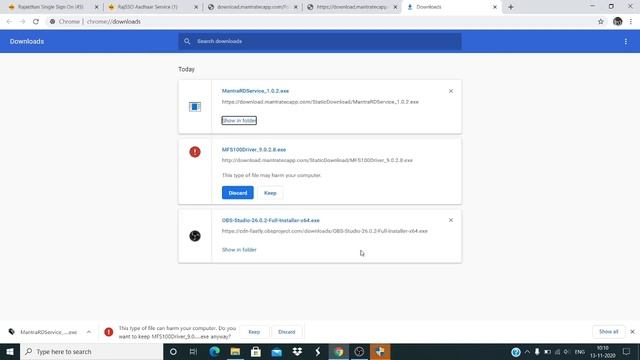
Task: Close the Rajasthan Single Sign On tab
Action: click(96, 7)
